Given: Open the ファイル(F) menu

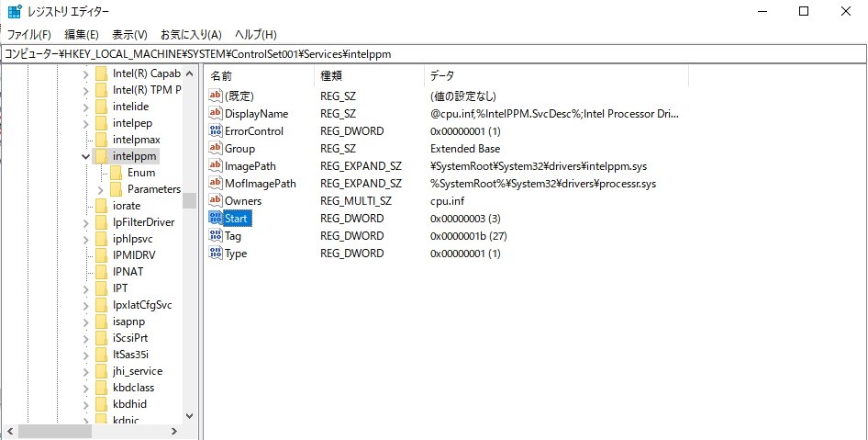Looking at the screenshot, I should (x=28, y=35).
